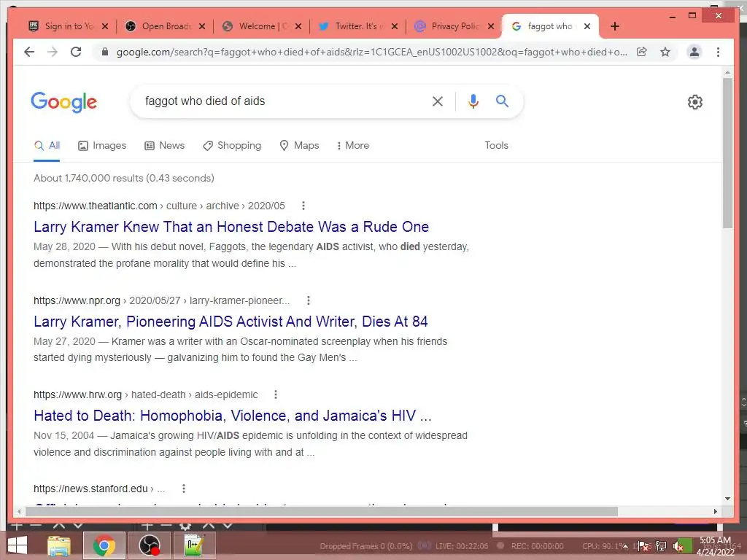Open the search Tools options
This screenshot has height=560, width=747.
(x=496, y=145)
